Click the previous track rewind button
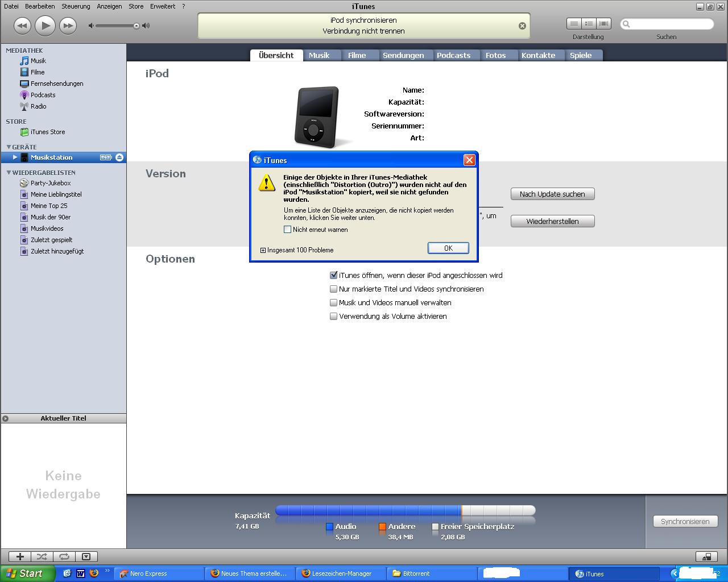Viewport: 728px width, 582px height. click(22, 26)
